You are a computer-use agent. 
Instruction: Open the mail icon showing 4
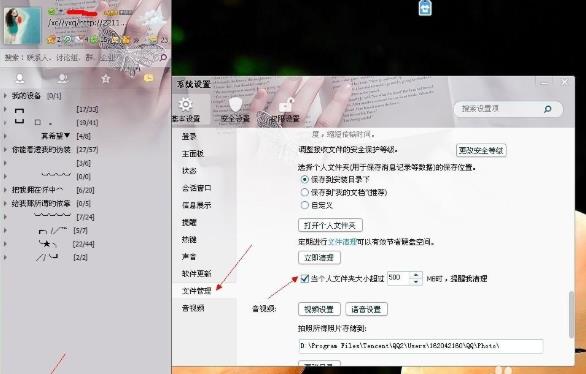(79, 39)
